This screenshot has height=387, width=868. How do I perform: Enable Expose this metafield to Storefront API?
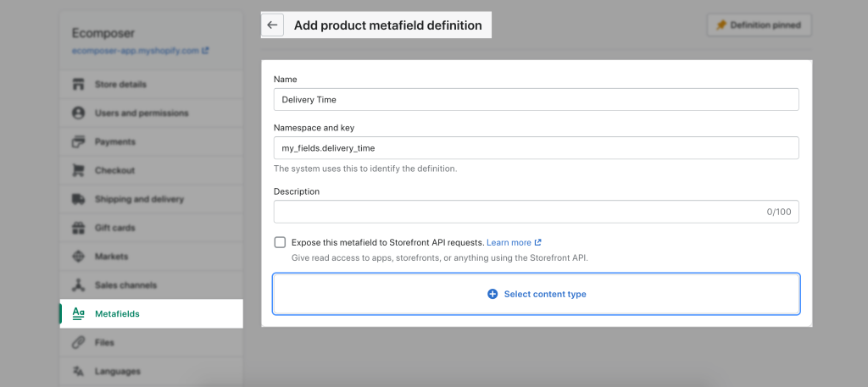tap(280, 243)
